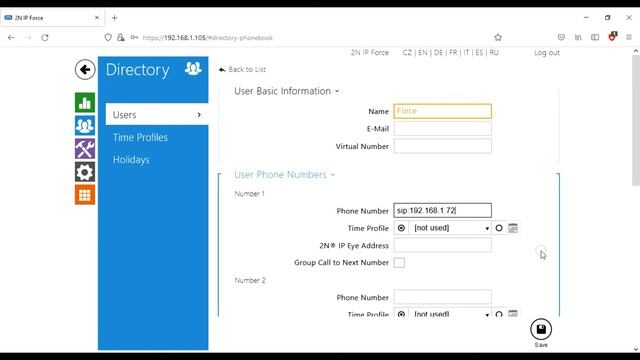Select Number 2 custom time profile radio

tap(499, 314)
